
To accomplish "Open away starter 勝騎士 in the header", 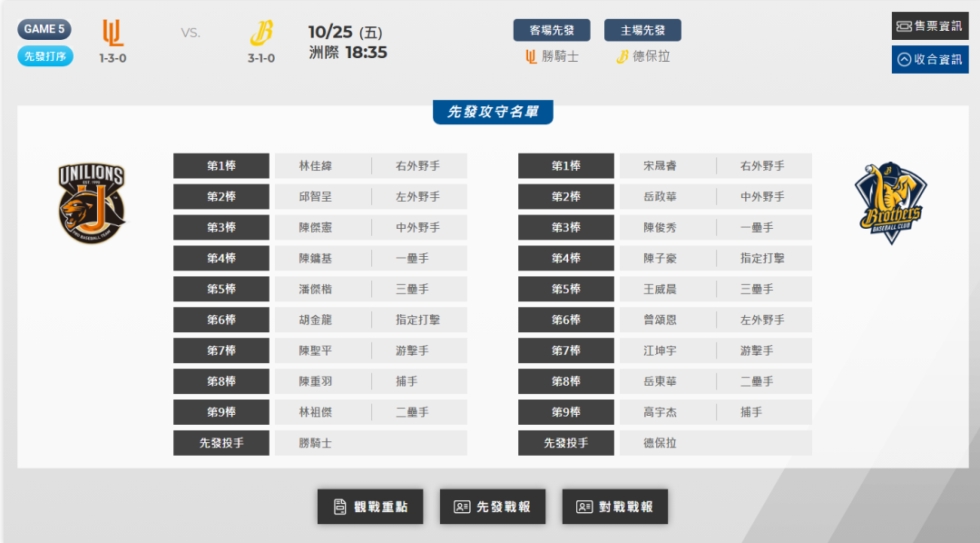I will (x=560, y=57).
